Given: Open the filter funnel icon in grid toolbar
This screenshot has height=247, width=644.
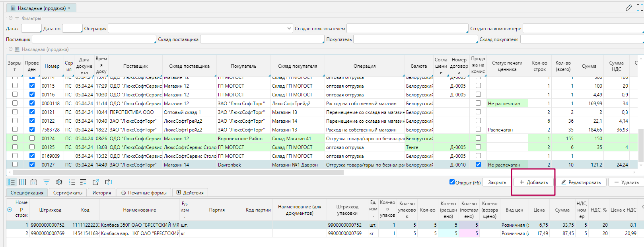Looking at the screenshot, I should [47, 182].
